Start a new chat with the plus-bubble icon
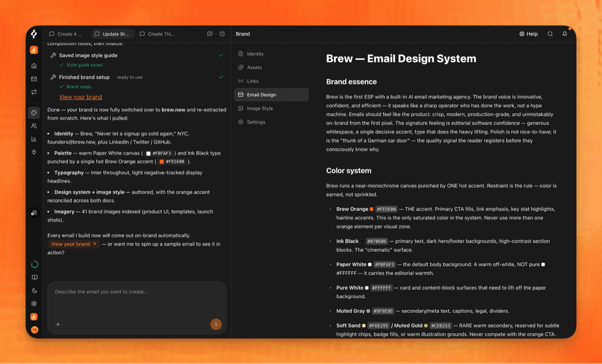602x364 pixels. (210, 34)
